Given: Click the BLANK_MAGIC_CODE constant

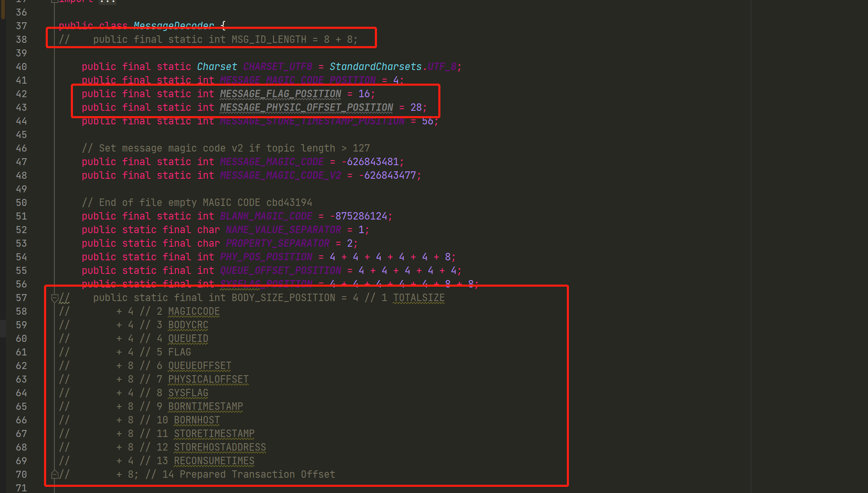Looking at the screenshot, I should 266,216.
